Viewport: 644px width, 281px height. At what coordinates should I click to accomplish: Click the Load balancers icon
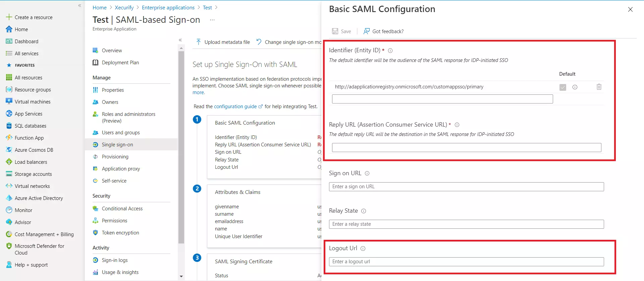pyautogui.click(x=9, y=162)
